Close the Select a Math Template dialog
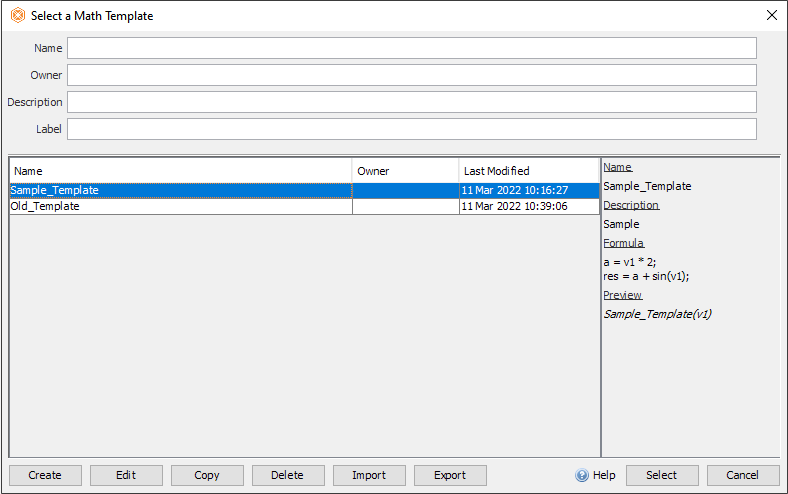The image size is (788, 494). click(772, 15)
